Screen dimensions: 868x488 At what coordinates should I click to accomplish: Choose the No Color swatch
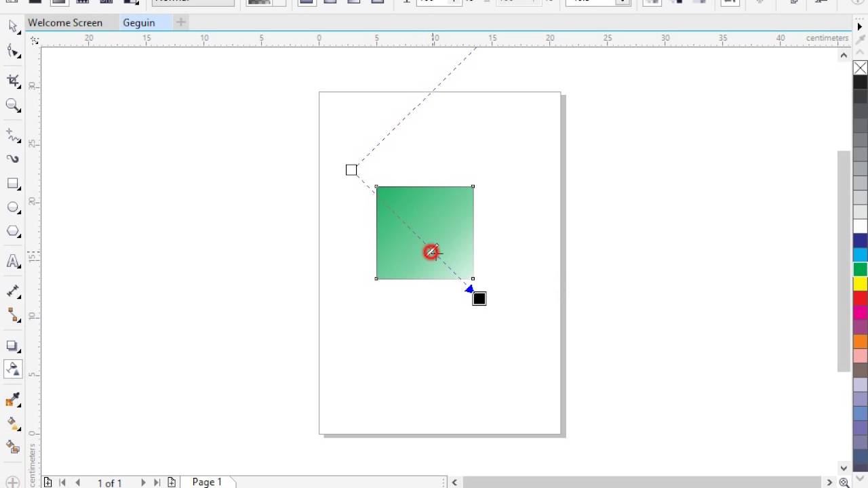(861, 68)
